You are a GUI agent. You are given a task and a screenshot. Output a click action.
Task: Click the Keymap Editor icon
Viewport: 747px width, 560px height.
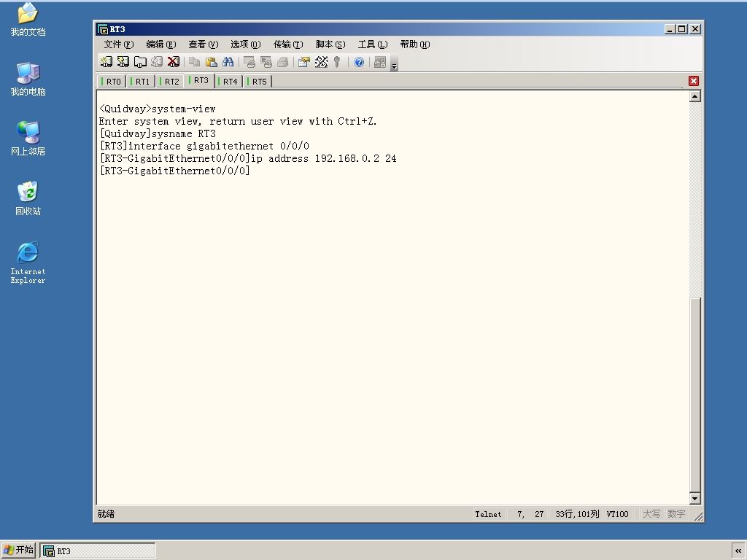321,62
